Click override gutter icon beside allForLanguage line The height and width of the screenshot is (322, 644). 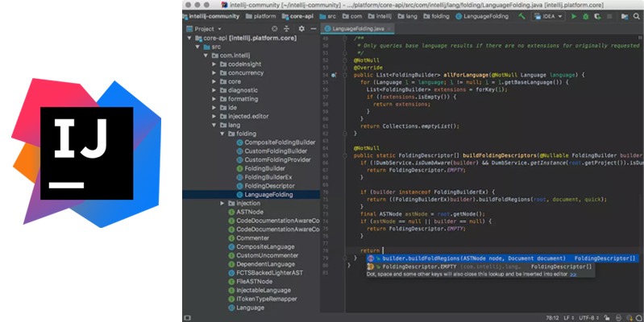334,75
